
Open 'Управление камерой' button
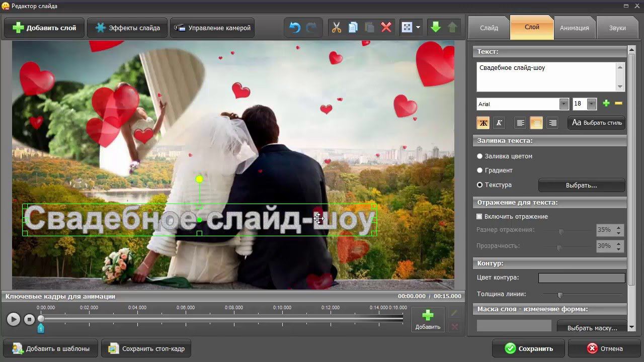[x=212, y=28]
